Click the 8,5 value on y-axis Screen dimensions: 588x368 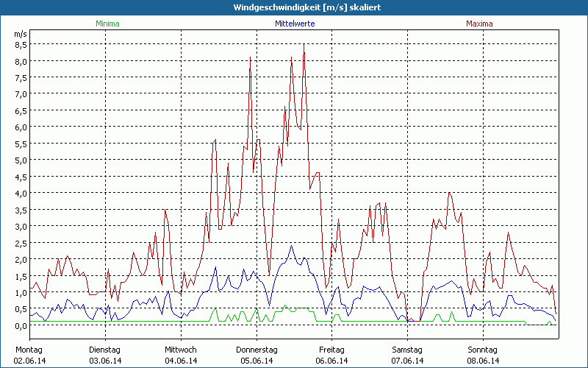pos(21,44)
